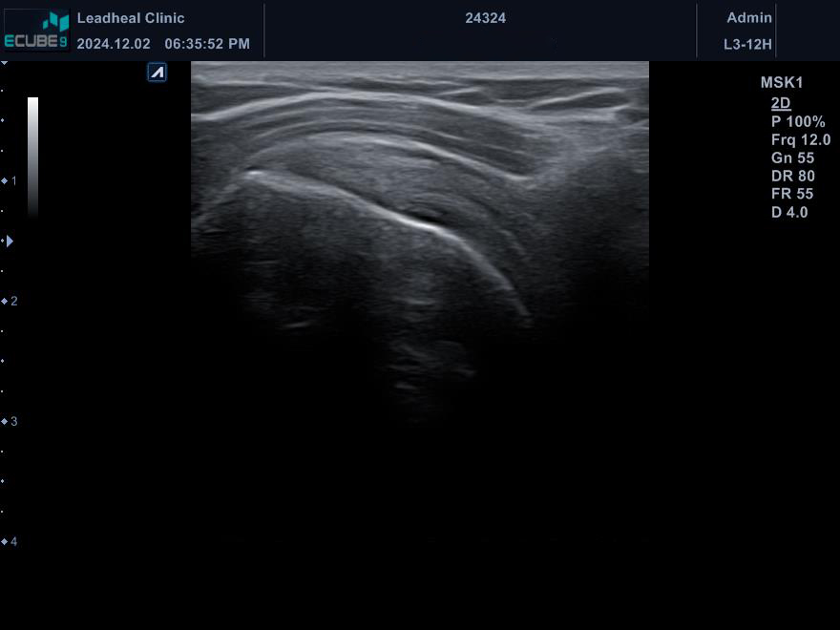Image resolution: width=840 pixels, height=630 pixels.
Task: Click the 1 cm depth scale marker
Action: pyautogui.click(x=10, y=181)
